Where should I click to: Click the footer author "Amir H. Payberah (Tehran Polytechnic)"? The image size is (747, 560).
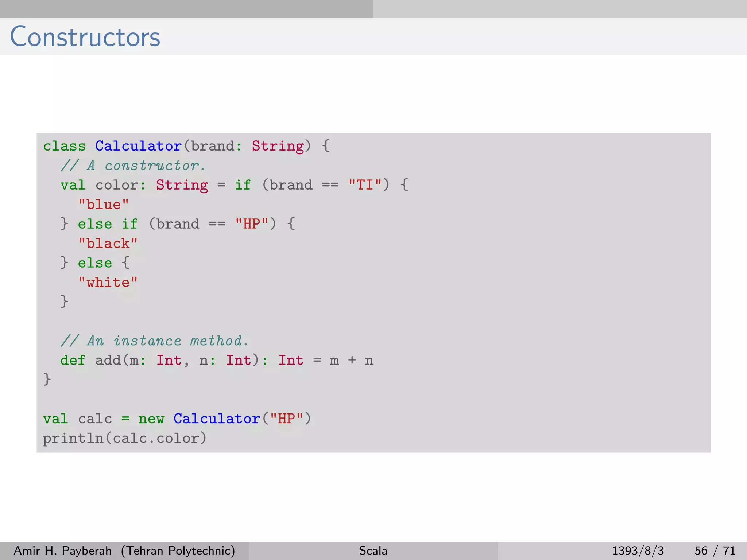click(x=124, y=551)
